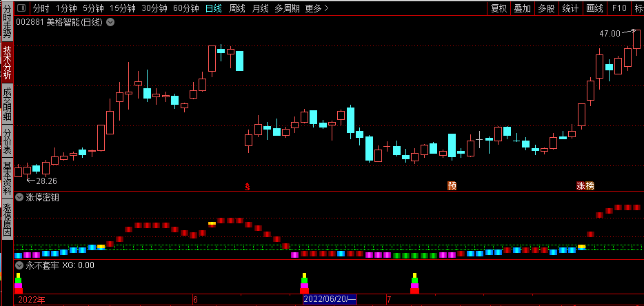Click the 复权 button

(499, 8)
